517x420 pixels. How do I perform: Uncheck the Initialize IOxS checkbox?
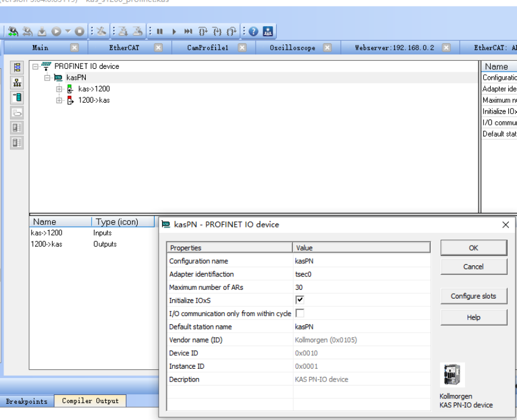click(300, 300)
